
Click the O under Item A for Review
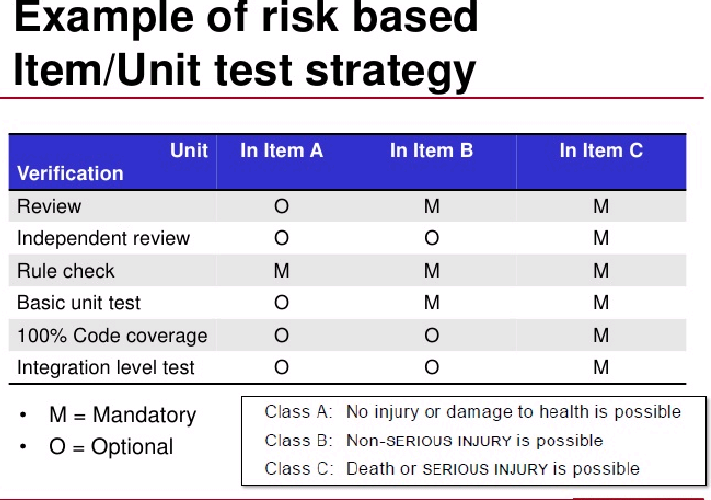[282, 207]
